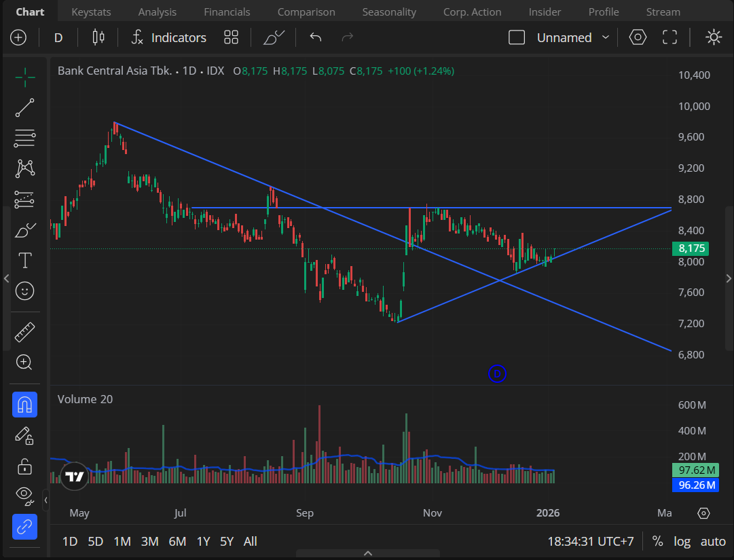734x560 pixels.
Task: Toggle visibility of all drawings
Action: point(25,493)
